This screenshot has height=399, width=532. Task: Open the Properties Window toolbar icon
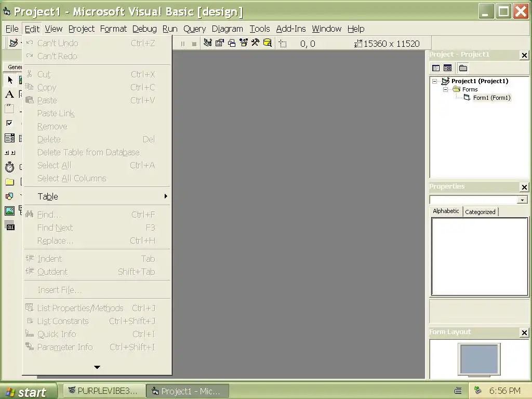[x=220, y=43]
